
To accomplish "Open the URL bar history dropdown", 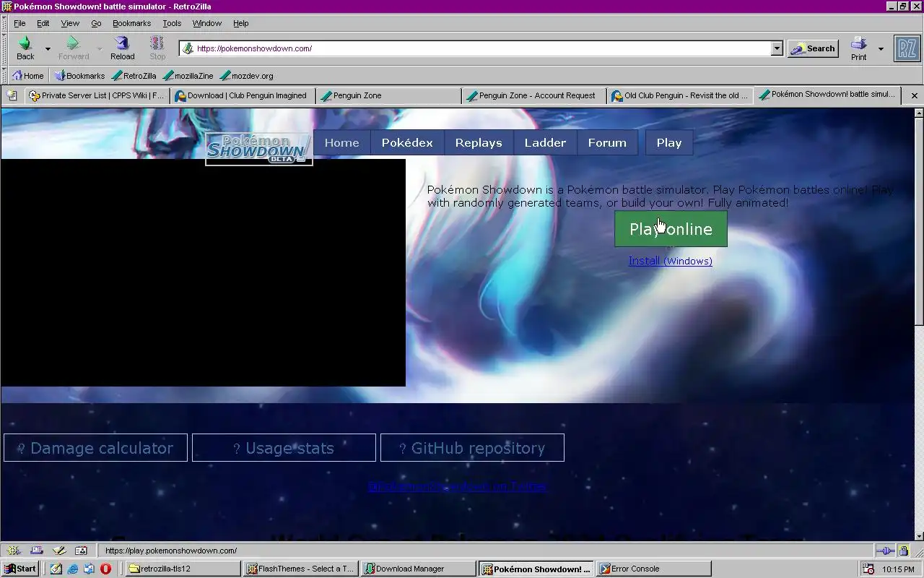I will [777, 48].
